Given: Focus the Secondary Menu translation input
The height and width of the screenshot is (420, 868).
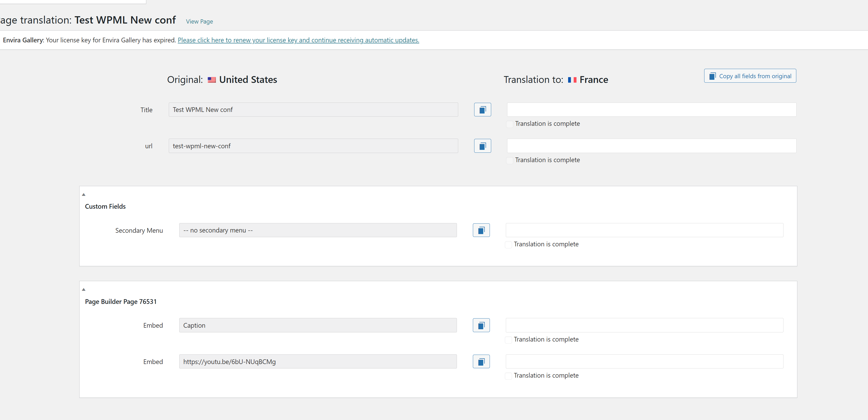Looking at the screenshot, I should click(x=644, y=230).
